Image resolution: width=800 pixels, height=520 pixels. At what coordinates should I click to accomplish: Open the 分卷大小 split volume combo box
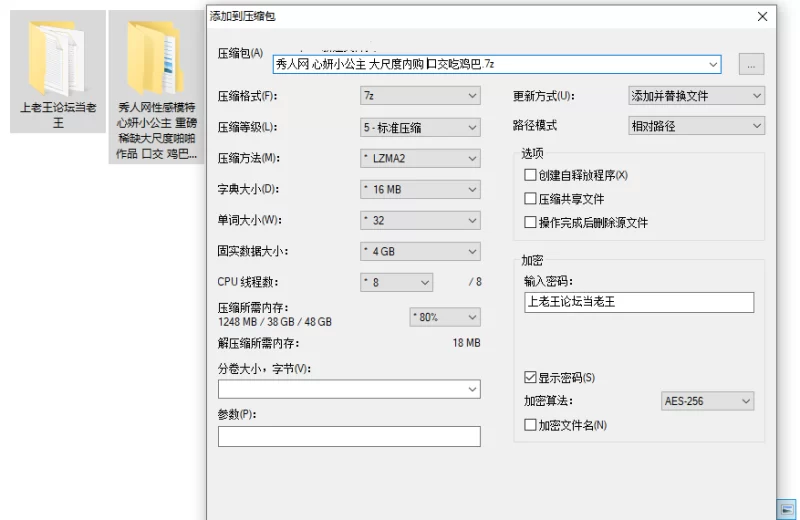pyautogui.click(x=349, y=389)
